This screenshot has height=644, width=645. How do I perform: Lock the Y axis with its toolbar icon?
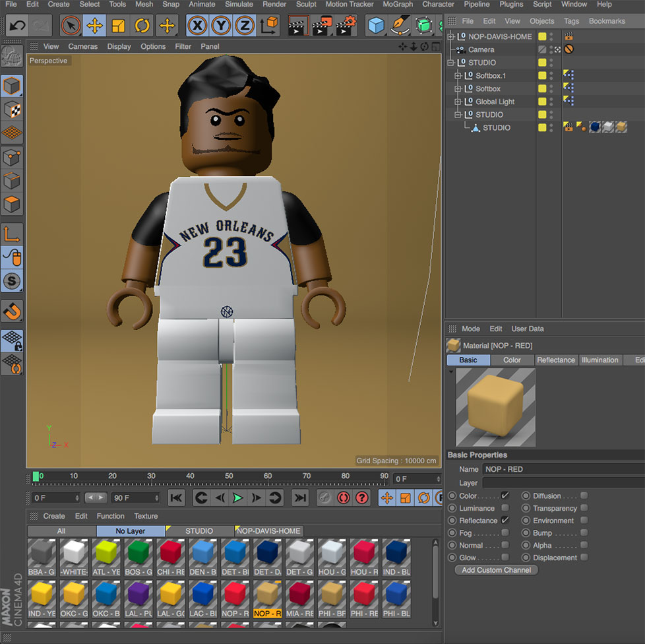click(x=220, y=25)
